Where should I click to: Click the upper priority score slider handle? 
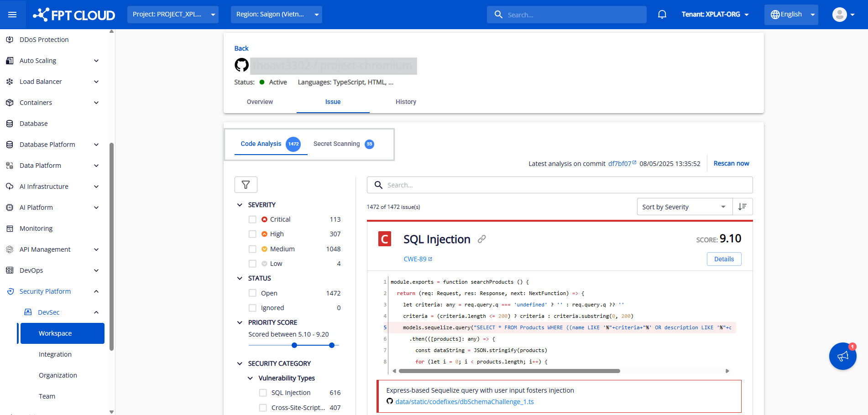point(332,345)
